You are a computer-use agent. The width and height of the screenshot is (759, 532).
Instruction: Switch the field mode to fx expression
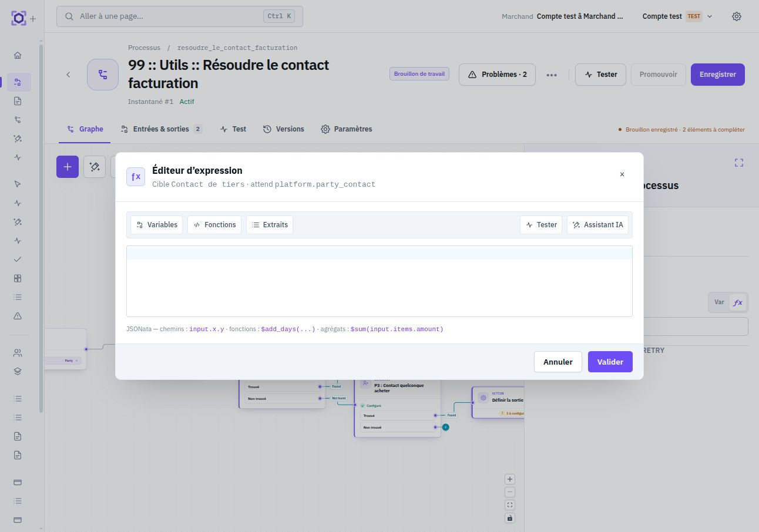(x=738, y=302)
